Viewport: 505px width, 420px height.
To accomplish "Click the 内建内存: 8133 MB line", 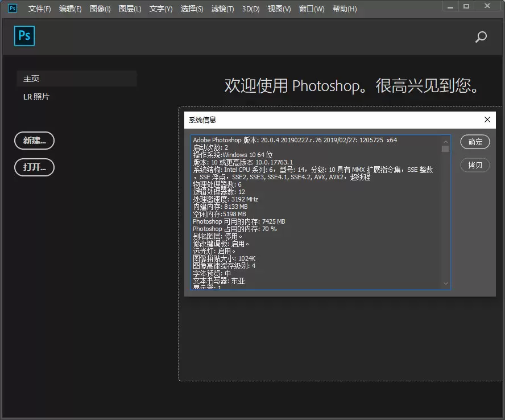I will 220,207.
